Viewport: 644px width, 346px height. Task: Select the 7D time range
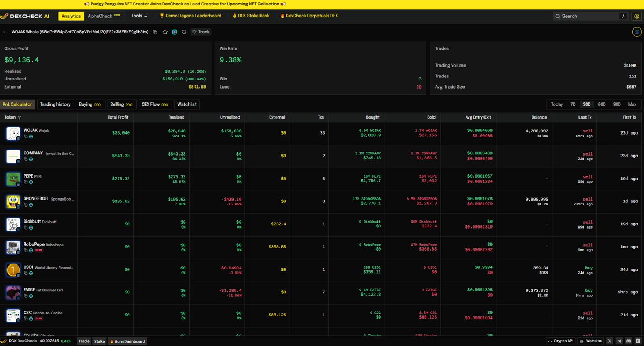pos(573,105)
